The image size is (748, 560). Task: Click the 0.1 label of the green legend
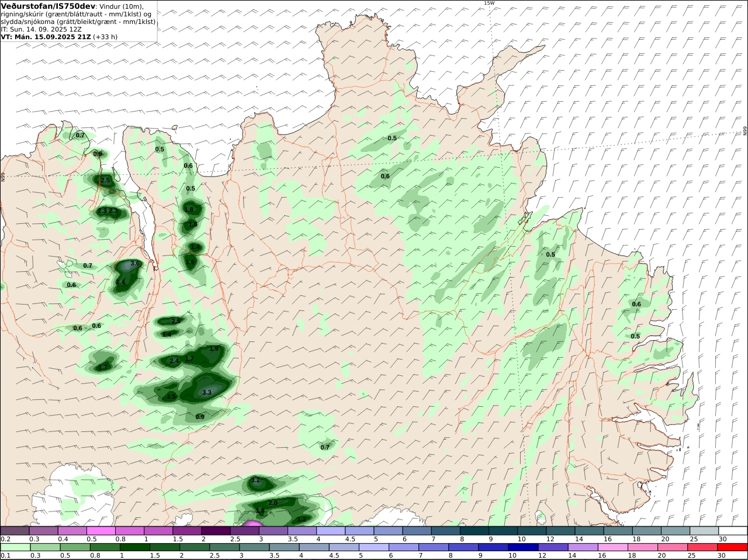pyautogui.click(x=5, y=555)
